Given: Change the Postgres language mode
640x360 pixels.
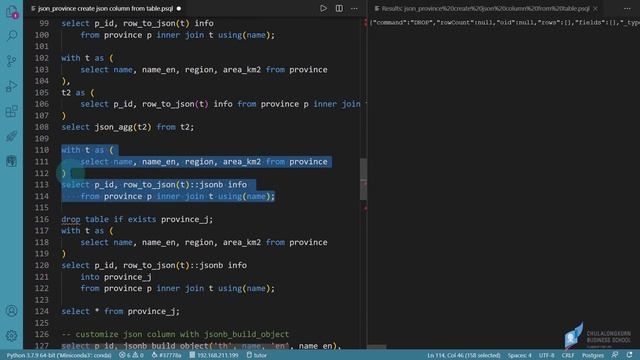Looking at the screenshot, I should pyautogui.click(x=593, y=355).
